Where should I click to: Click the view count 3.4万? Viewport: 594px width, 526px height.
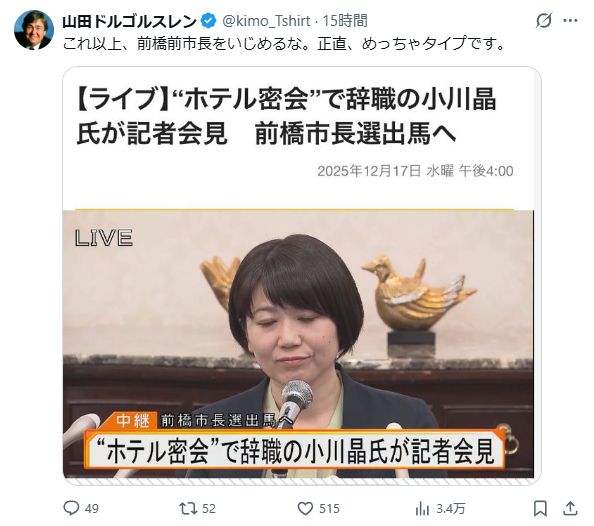pos(450,509)
